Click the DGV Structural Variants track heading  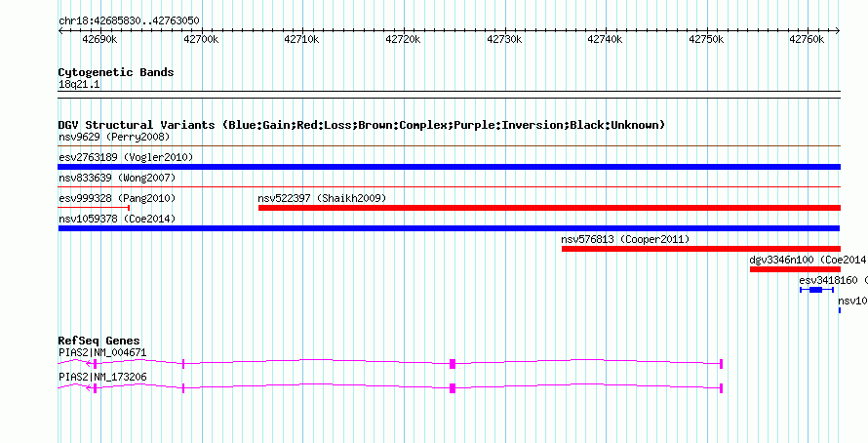coord(362,125)
